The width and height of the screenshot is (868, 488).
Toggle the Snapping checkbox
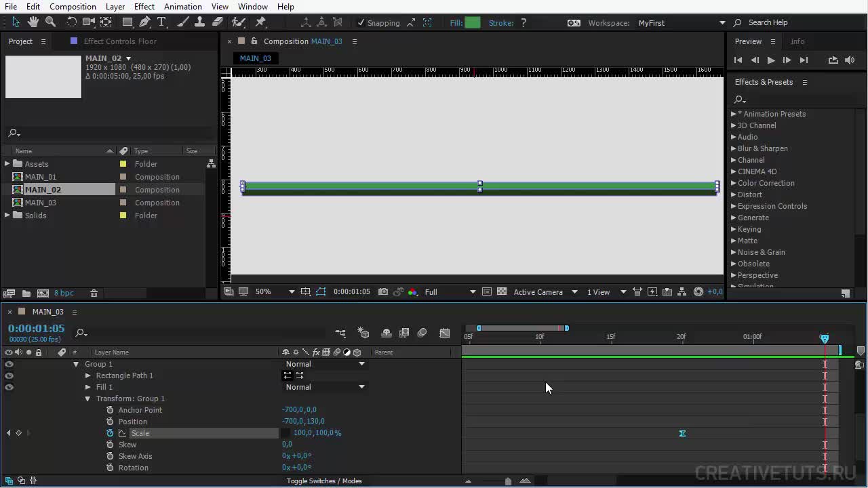coord(361,23)
